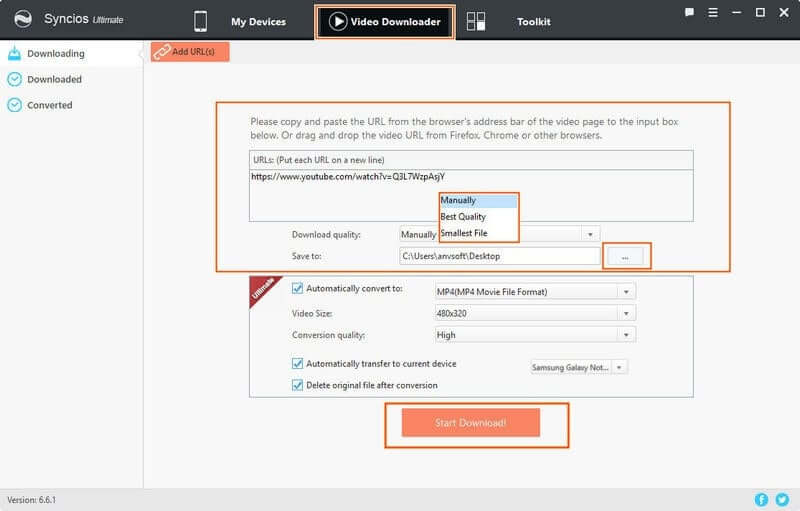This screenshot has height=511, width=800.
Task: Select Downloading in the sidebar
Action: point(71,54)
